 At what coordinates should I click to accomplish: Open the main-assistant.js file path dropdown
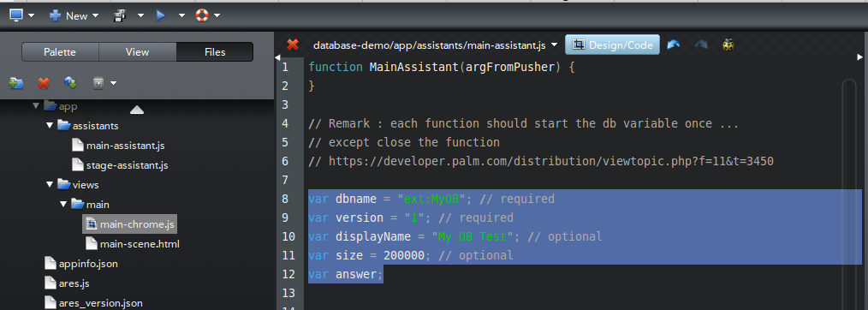coord(555,45)
